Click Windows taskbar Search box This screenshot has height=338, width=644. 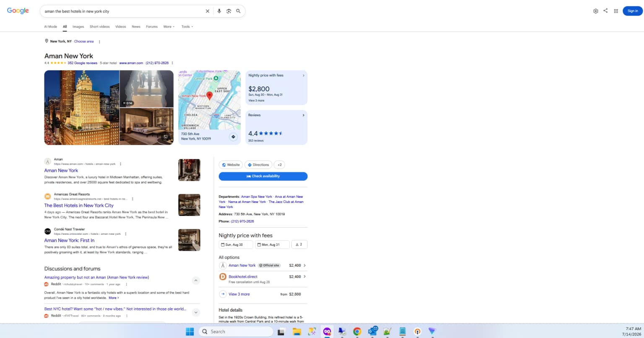[236, 331]
